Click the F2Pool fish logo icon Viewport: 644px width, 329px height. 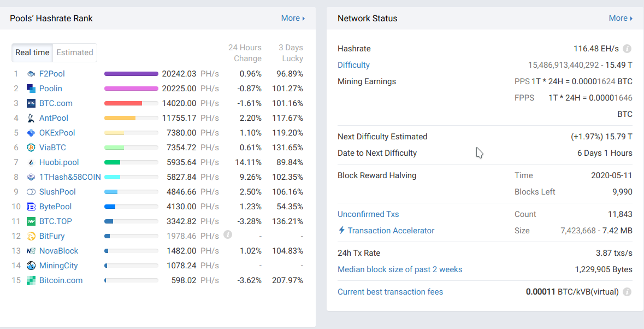pos(31,74)
